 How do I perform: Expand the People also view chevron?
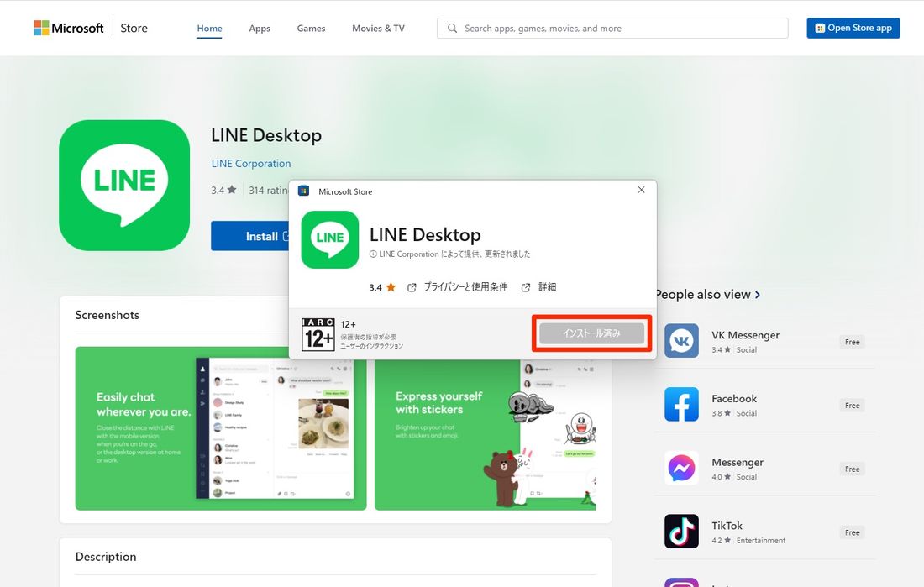pos(757,295)
